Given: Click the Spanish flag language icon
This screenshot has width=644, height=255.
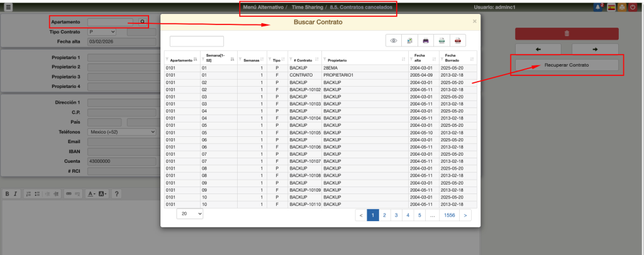Looking at the screenshot, I should pos(611,7).
